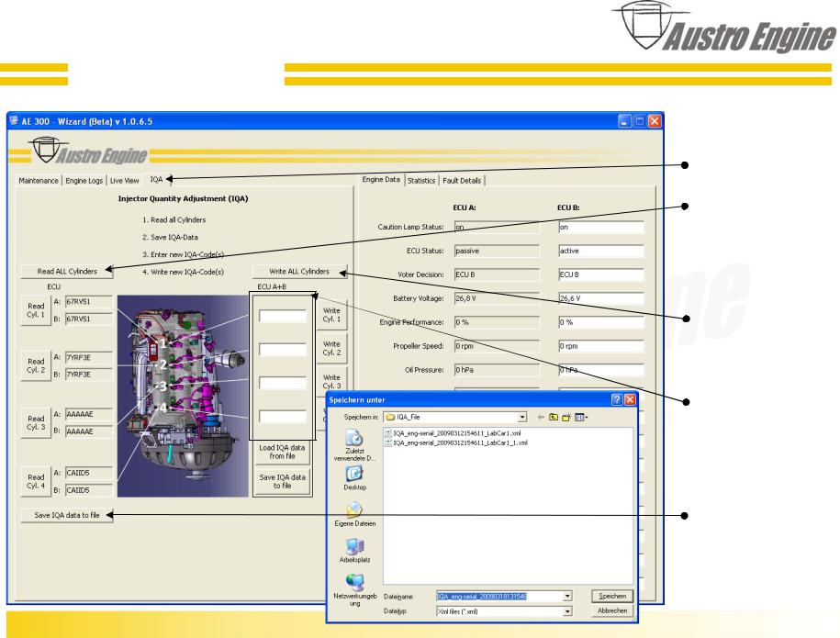
Task: Click Read Cyl. 3 button
Action: 36,422
